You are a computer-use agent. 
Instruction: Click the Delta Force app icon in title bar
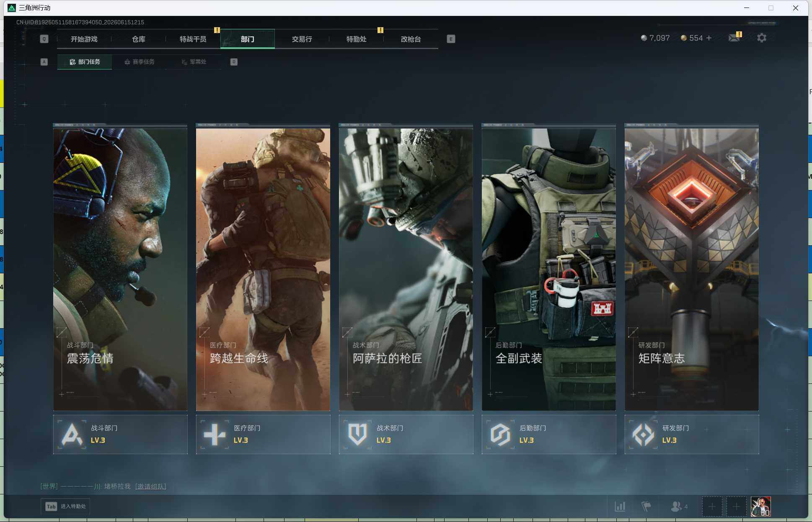click(x=12, y=8)
